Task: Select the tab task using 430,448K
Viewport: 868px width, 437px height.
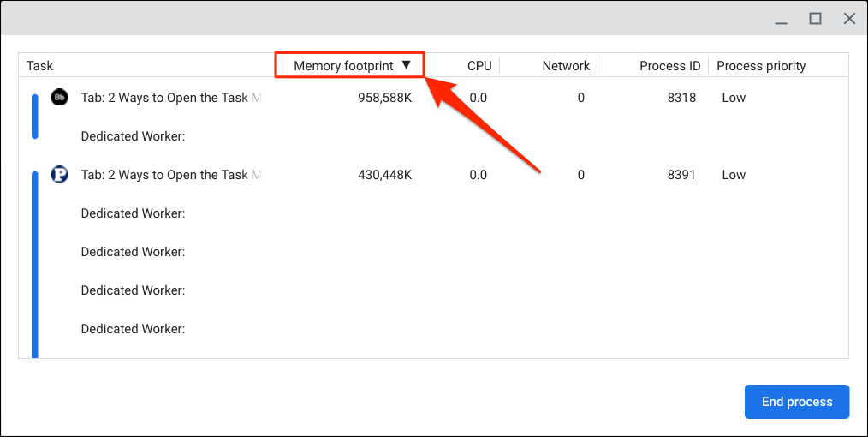Action: coord(170,175)
